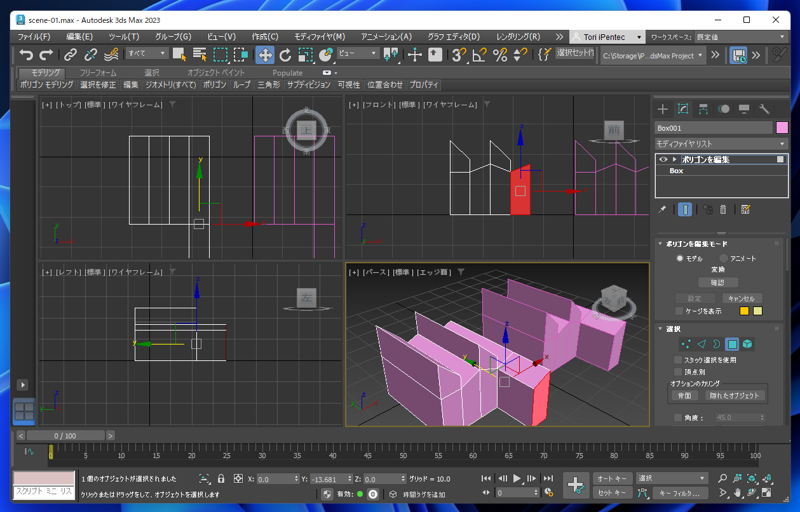Open the ビュー reference coordinate dropdown
The width and height of the screenshot is (800, 512).
tap(358, 53)
